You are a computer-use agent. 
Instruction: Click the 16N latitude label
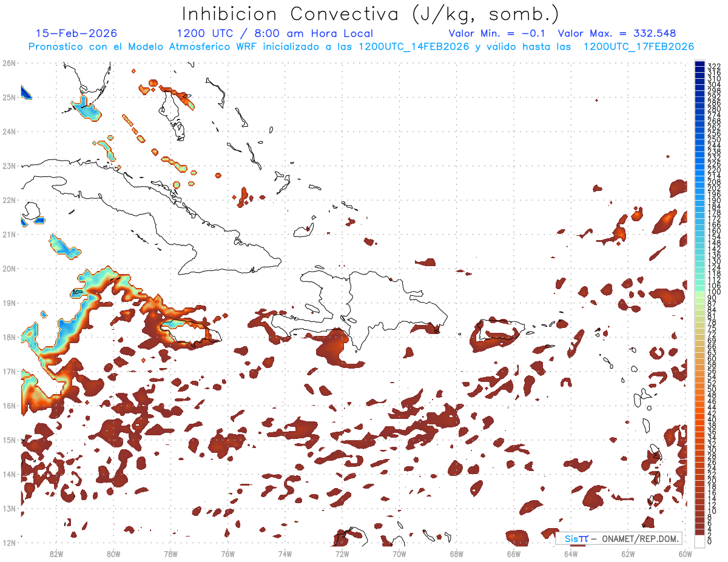point(9,406)
